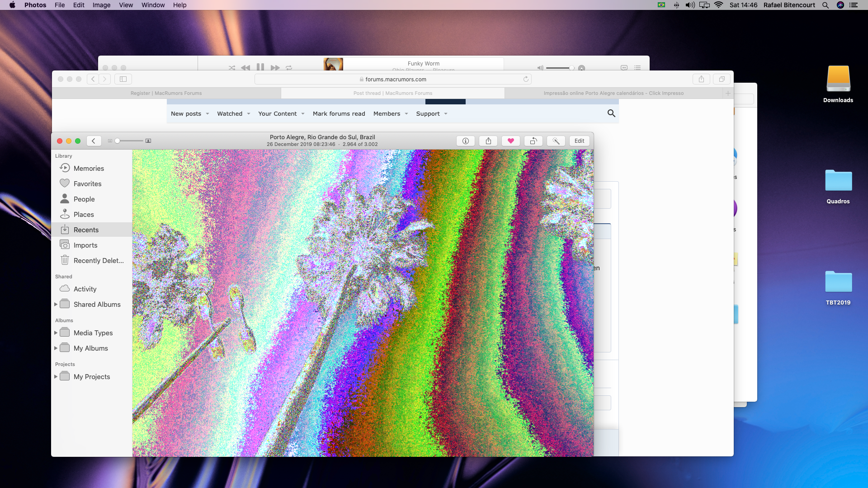Click the photo Info button
Screen dimensions: 868x488
click(x=465, y=141)
